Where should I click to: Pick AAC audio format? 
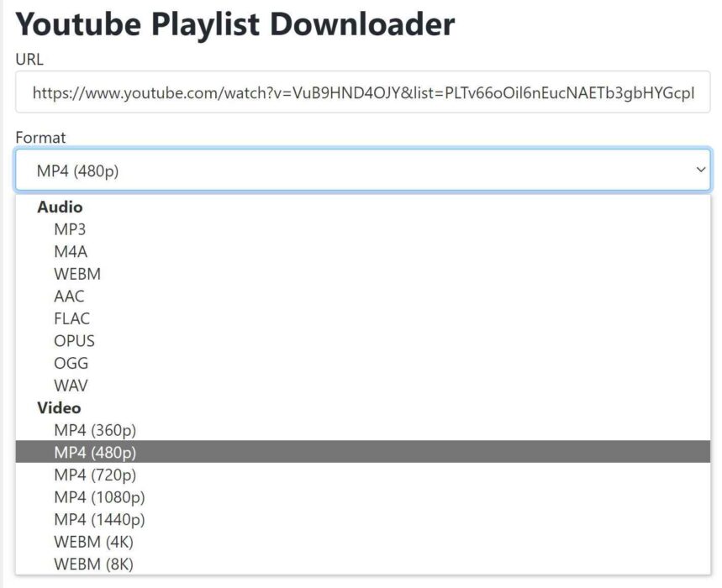tap(70, 296)
